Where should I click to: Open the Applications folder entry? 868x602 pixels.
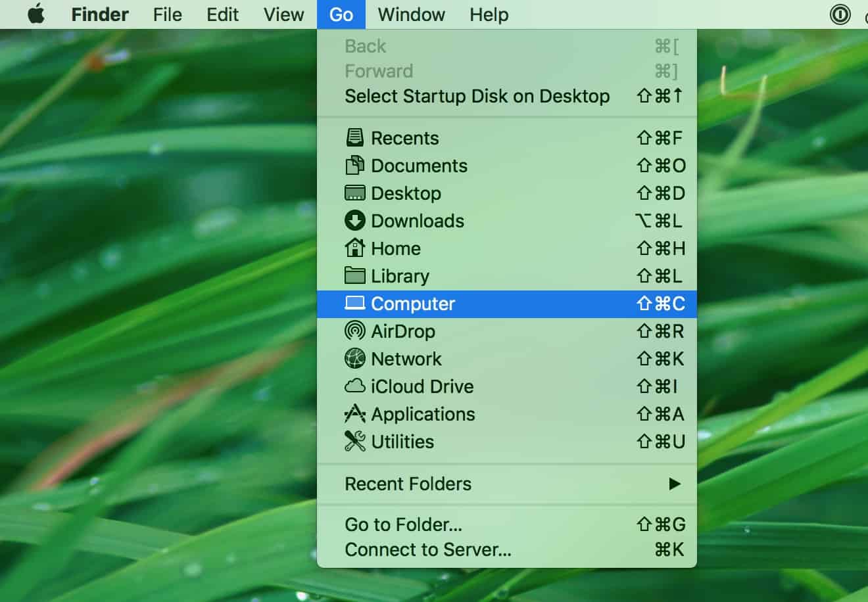(423, 414)
